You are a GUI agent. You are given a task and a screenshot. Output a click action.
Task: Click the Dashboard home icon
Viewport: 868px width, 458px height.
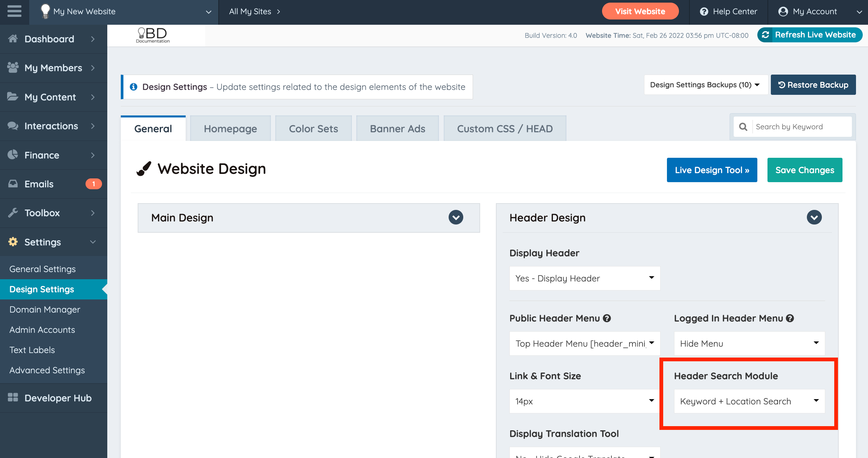point(13,39)
